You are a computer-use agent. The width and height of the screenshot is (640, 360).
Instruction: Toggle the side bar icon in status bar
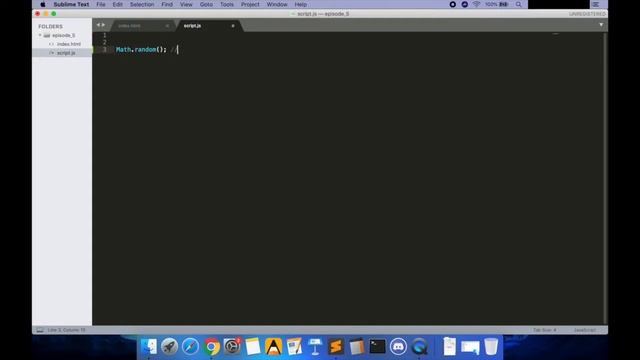pos(40,330)
